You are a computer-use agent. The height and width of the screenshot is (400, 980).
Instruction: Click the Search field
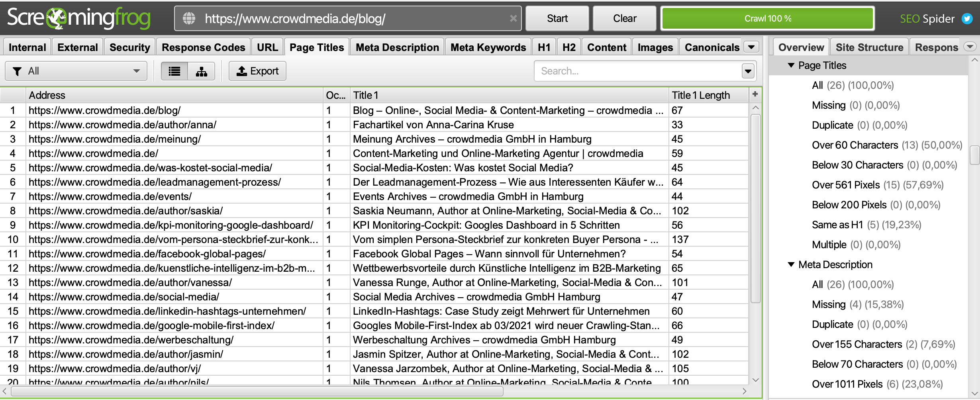click(x=638, y=71)
